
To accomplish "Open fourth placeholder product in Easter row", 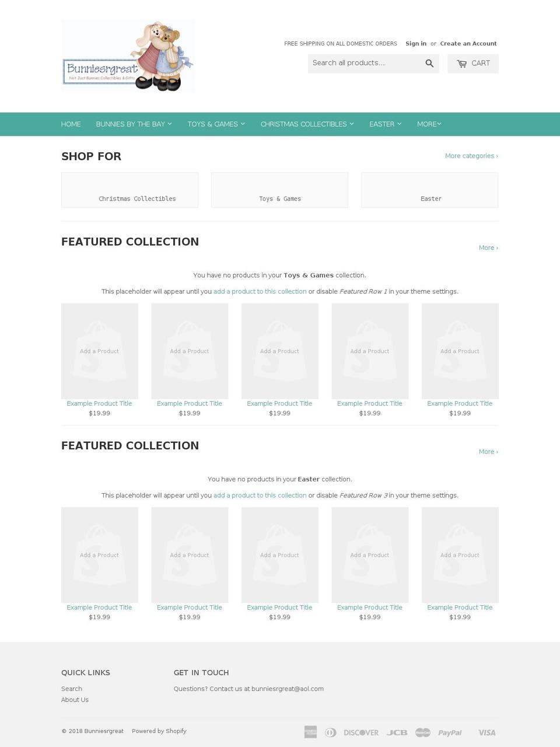I will 370,555.
